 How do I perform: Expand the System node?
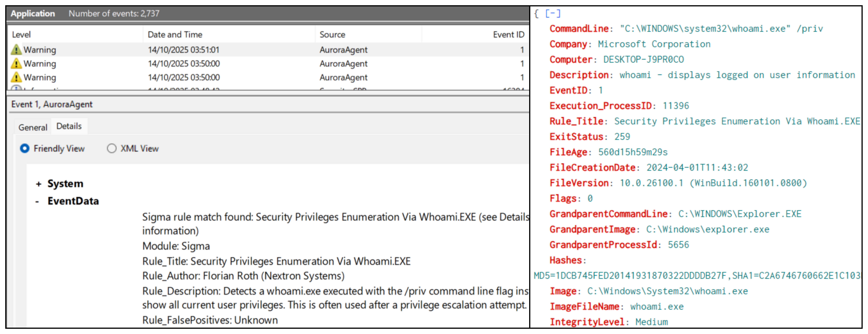coord(38,184)
